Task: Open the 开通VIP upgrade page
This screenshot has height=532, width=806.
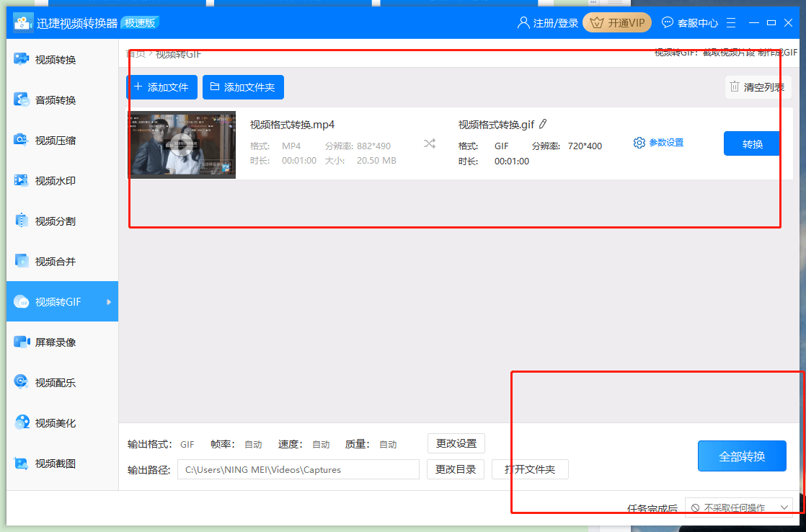Action: [617, 22]
